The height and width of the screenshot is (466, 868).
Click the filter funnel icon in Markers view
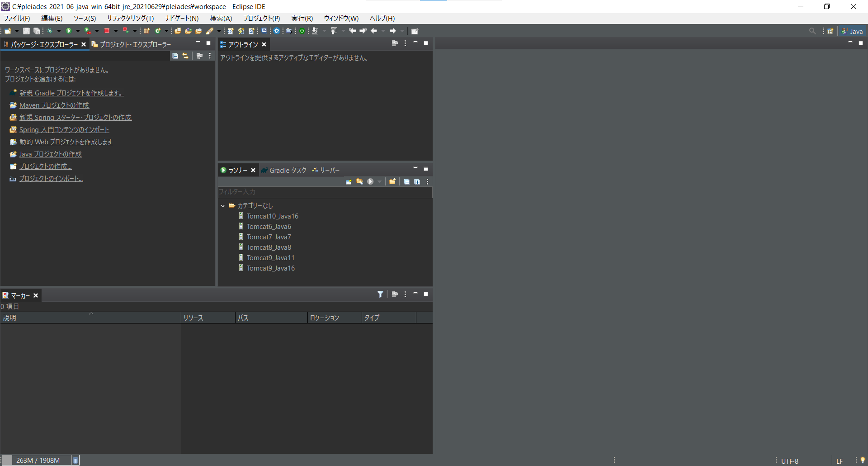coord(381,294)
